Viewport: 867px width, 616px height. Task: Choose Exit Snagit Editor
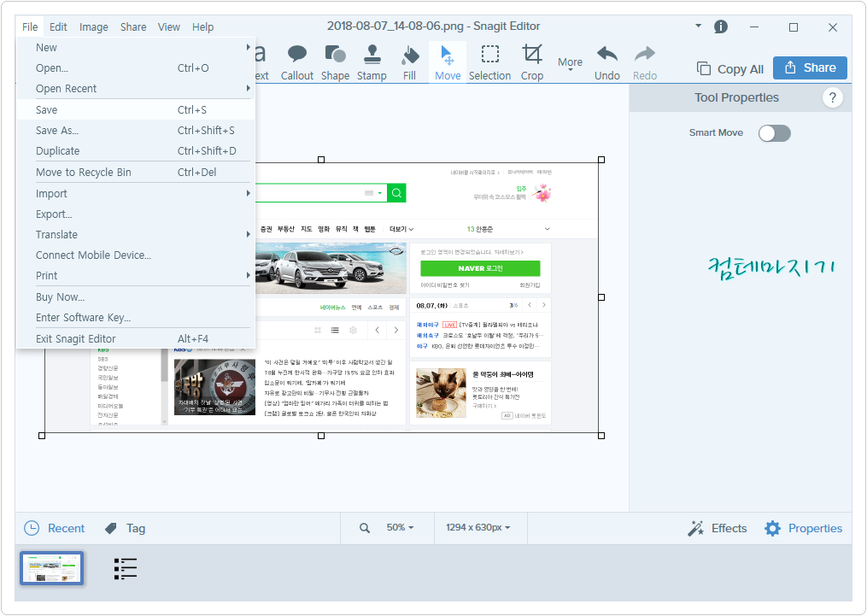tap(136, 338)
